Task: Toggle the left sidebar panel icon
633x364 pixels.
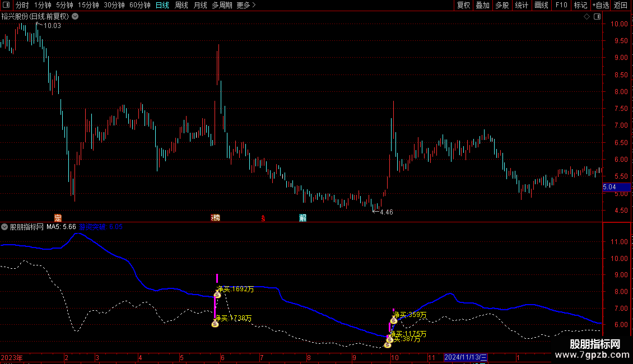Action: tap(6, 5)
